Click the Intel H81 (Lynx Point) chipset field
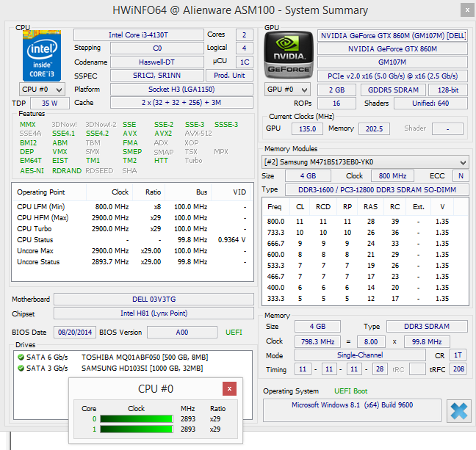The height and width of the screenshot is (450, 476). [154, 313]
